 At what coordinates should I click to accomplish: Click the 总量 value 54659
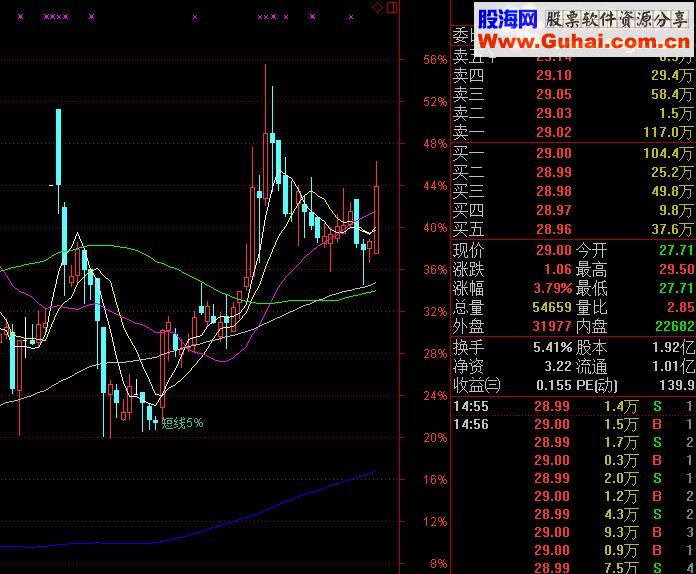552,307
